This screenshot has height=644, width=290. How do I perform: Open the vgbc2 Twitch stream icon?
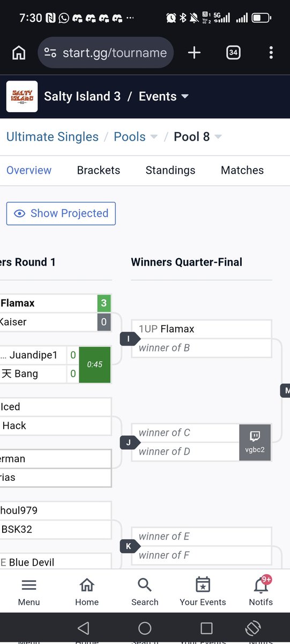coord(255,442)
